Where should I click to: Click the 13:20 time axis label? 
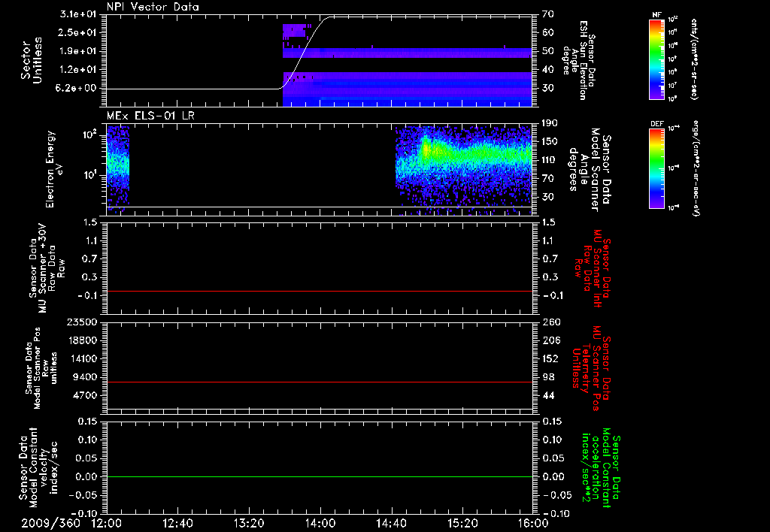point(249,523)
